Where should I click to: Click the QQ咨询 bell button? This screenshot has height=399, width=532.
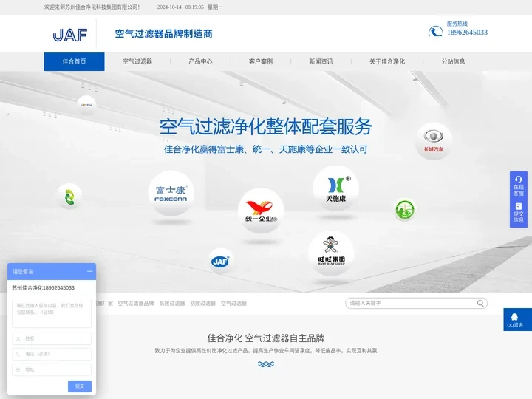[517, 320]
